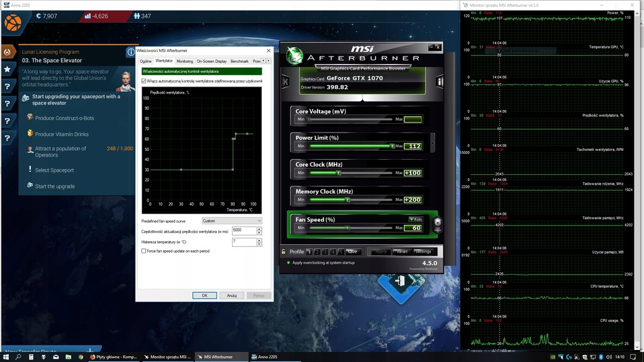Click the User Define fan icon

pyautogui.click(x=438, y=224)
